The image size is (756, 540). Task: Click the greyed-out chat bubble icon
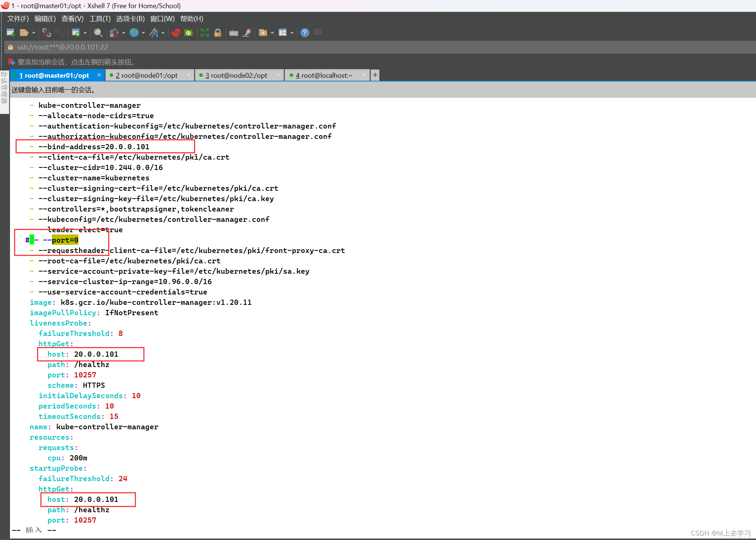tap(318, 33)
